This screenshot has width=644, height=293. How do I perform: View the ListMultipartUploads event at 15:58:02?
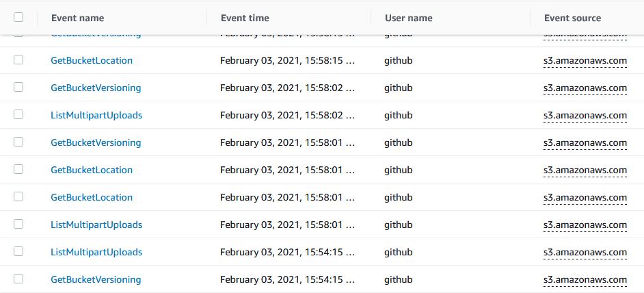coord(96,115)
